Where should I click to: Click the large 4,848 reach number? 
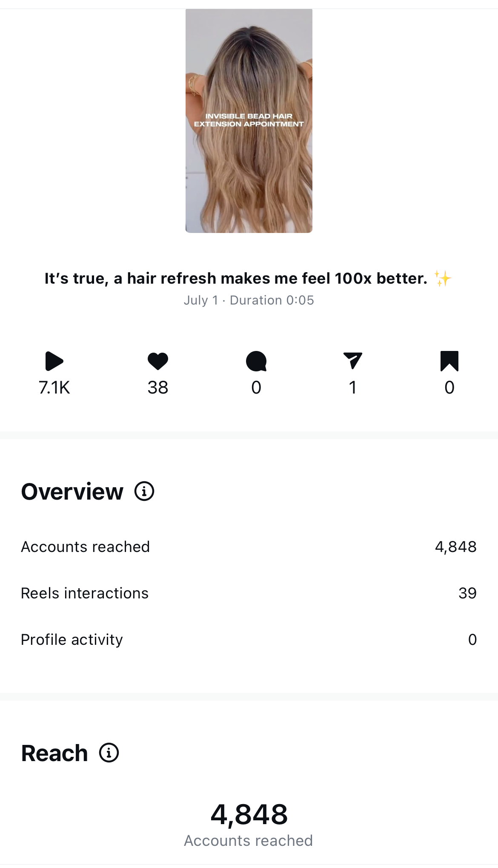pyautogui.click(x=249, y=815)
